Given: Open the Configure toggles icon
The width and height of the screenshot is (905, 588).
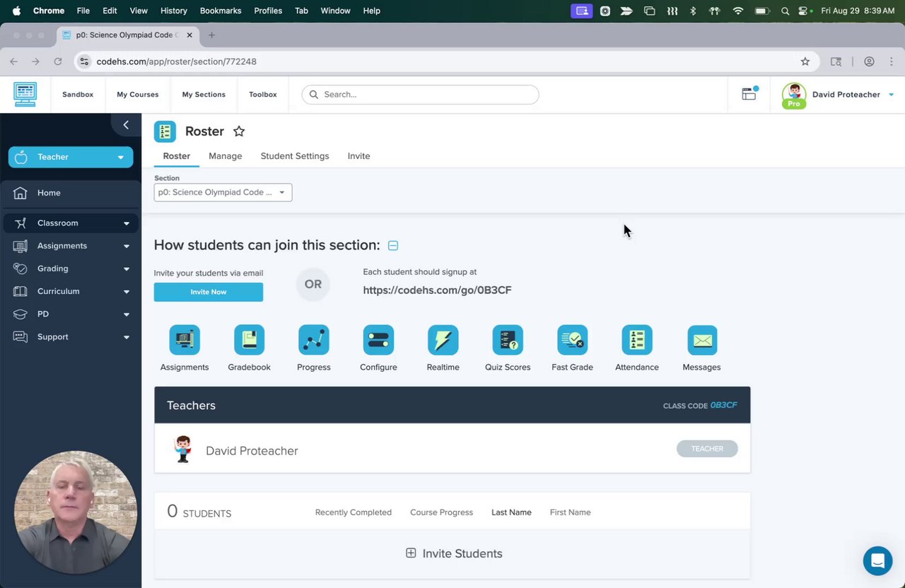Looking at the screenshot, I should [x=378, y=340].
